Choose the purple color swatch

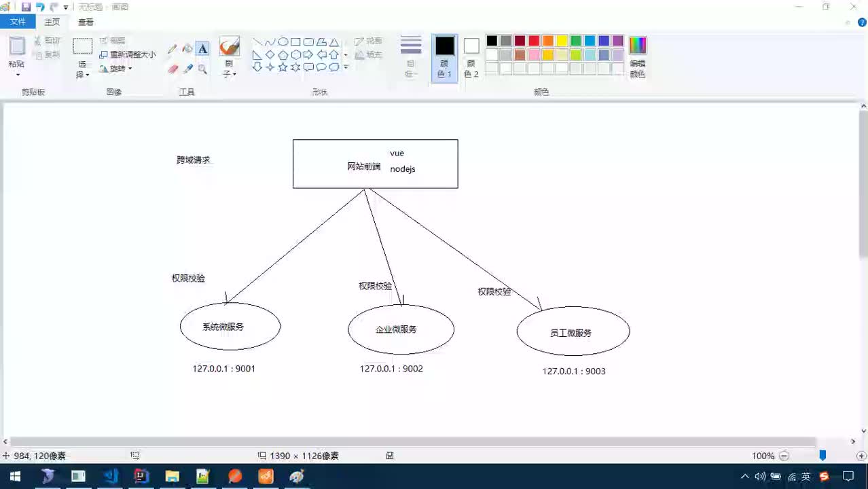[x=618, y=41]
